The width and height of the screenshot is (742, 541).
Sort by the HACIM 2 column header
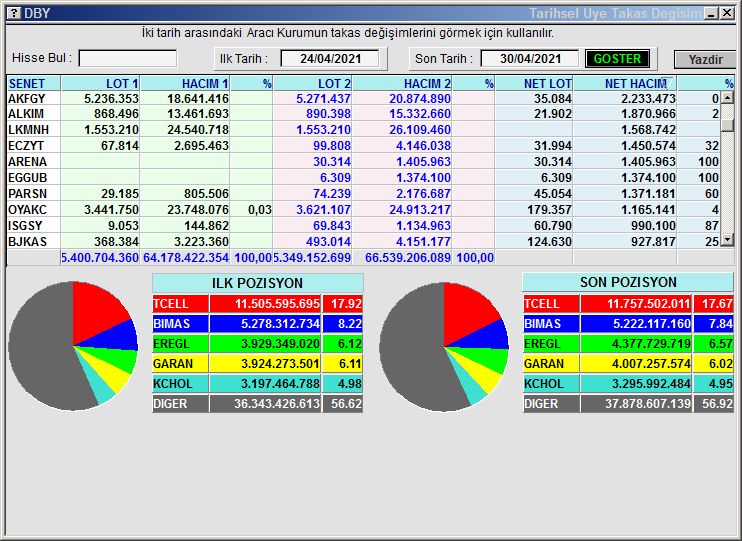(402, 83)
